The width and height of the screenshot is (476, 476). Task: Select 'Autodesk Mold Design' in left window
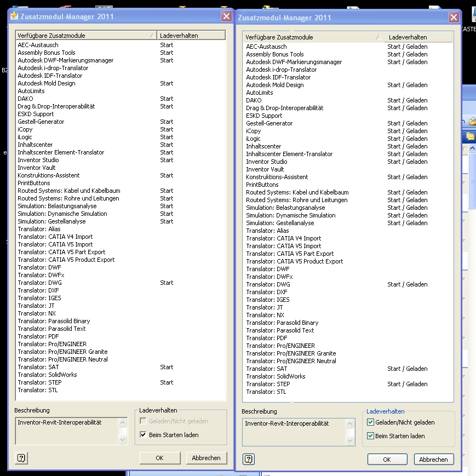(x=47, y=83)
